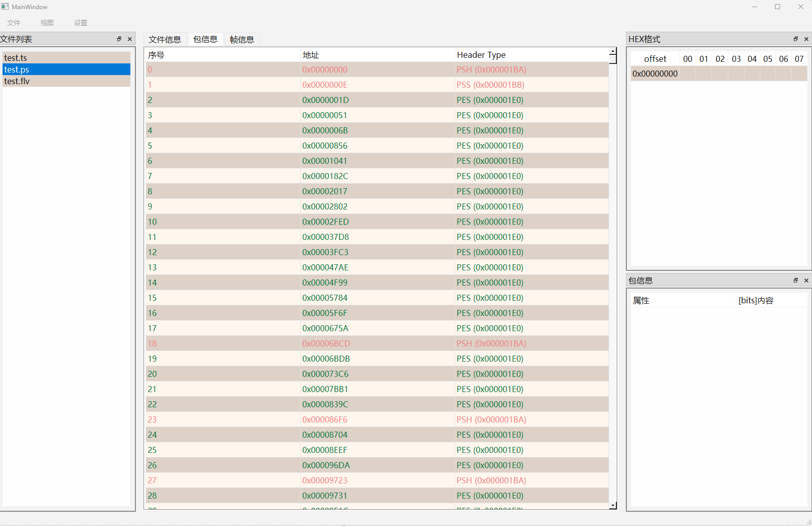Select address cell 0x00006BDB
Viewport: 812px width, 527px height.
tap(377, 359)
